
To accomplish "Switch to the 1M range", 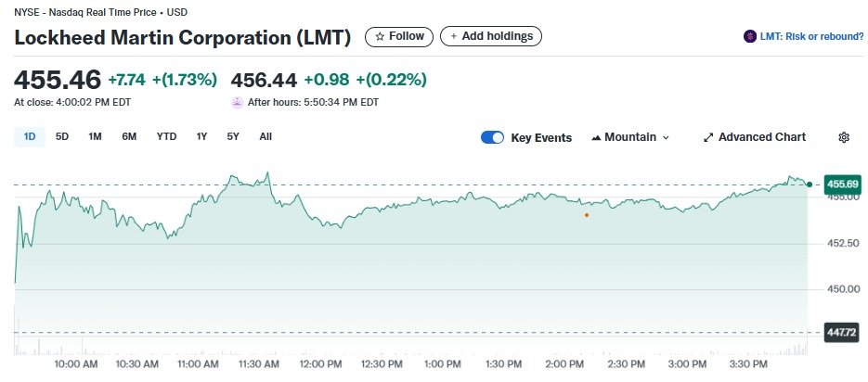I will [96, 136].
